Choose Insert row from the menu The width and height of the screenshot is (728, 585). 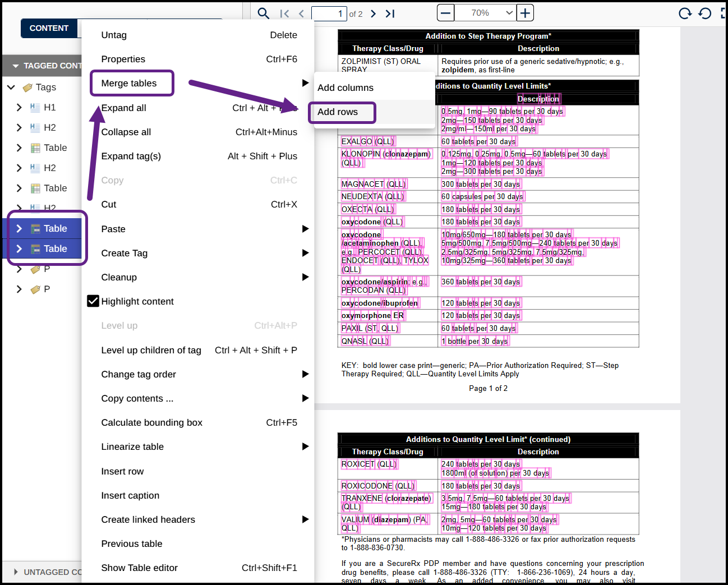click(199, 471)
